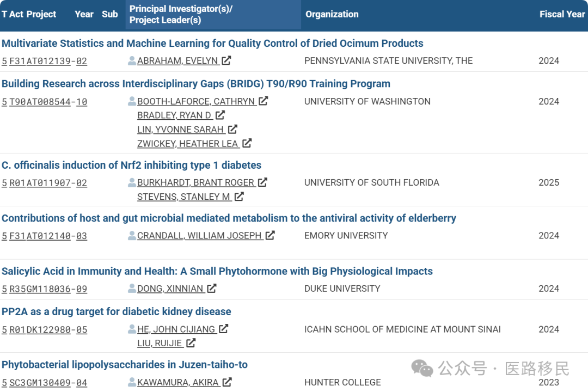
Task: Open PP2A as a drug target project title
Action: (117, 312)
